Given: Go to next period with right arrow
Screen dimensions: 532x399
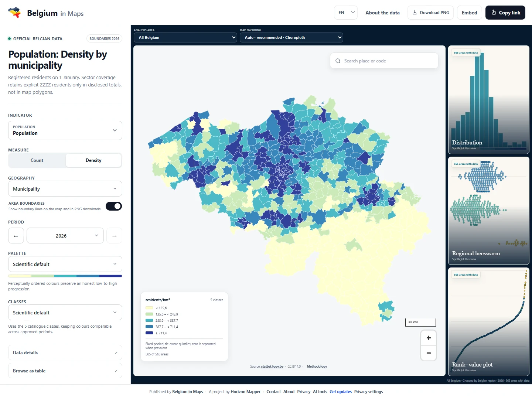Looking at the screenshot, I should [115, 236].
